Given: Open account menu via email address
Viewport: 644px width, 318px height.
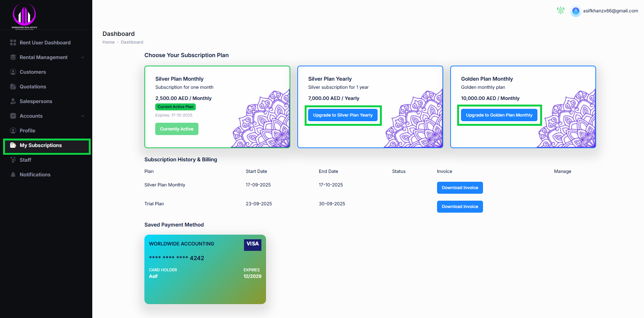Looking at the screenshot, I should click(610, 11).
